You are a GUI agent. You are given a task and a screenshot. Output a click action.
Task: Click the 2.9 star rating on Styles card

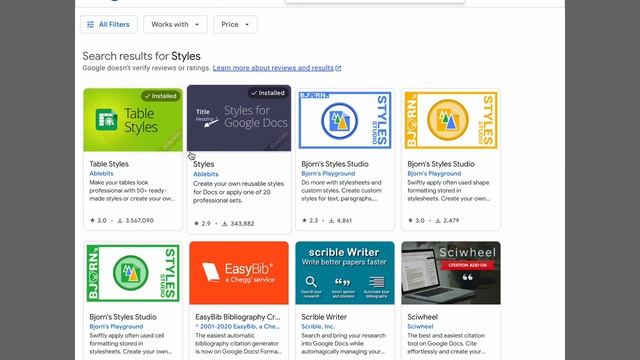pyautogui.click(x=202, y=224)
